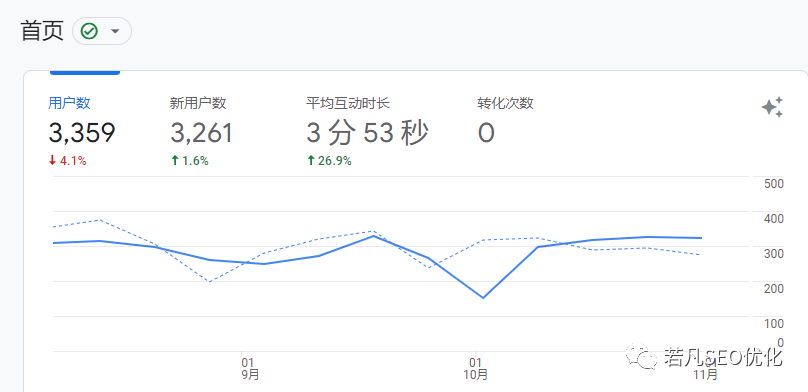Click the 首页 page heading
The width and height of the screenshot is (808, 392).
pos(42,31)
